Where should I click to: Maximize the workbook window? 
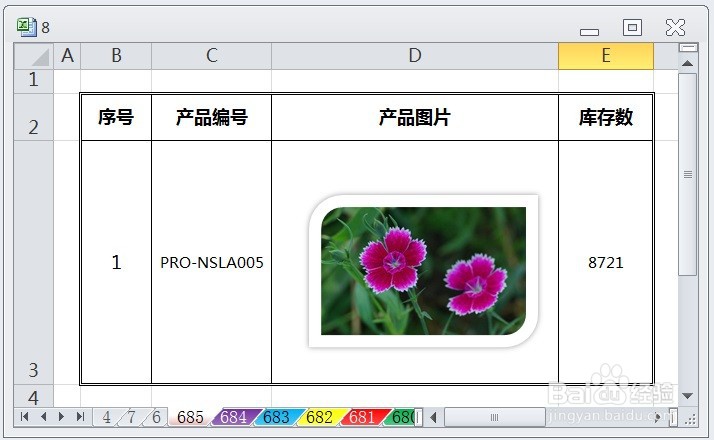coord(632,28)
